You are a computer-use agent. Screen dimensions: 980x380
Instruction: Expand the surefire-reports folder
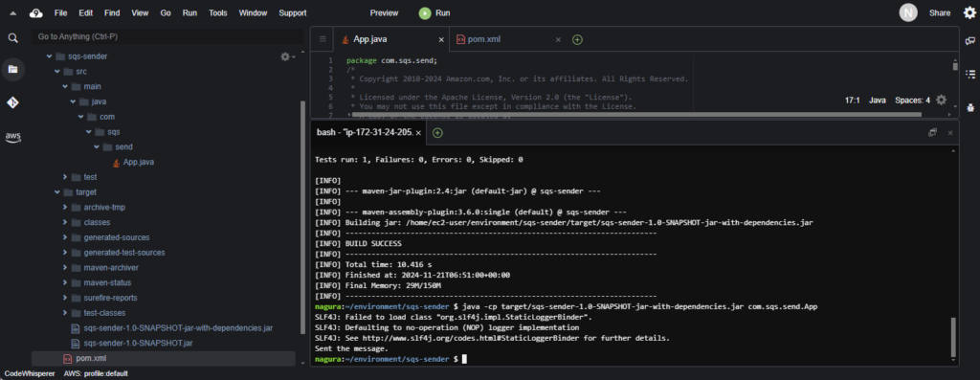(65, 298)
